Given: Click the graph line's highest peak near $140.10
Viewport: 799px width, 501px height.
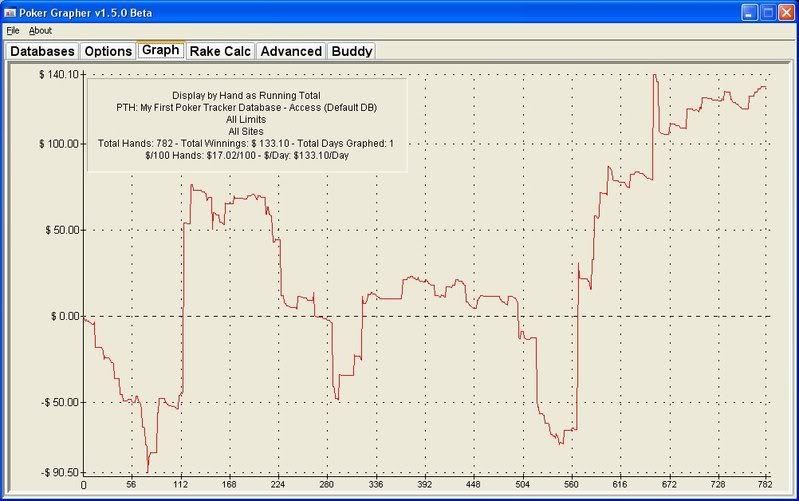Looking at the screenshot, I should pos(654,75).
